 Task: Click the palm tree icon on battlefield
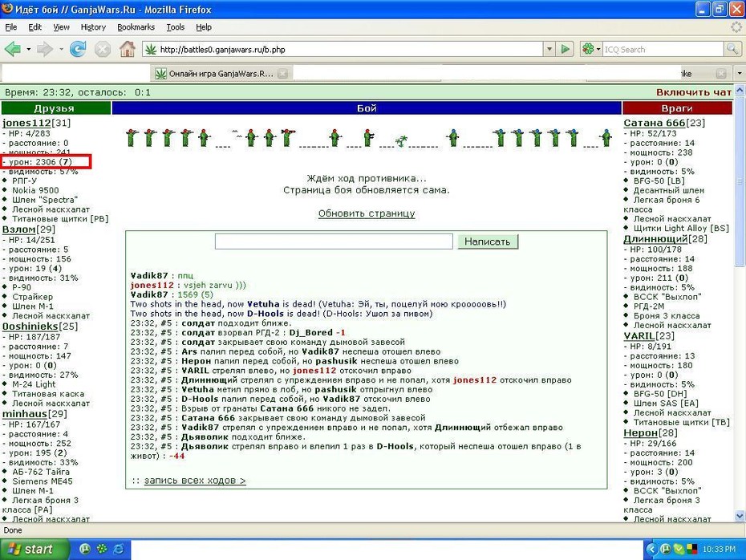pyautogui.click(x=402, y=141)
